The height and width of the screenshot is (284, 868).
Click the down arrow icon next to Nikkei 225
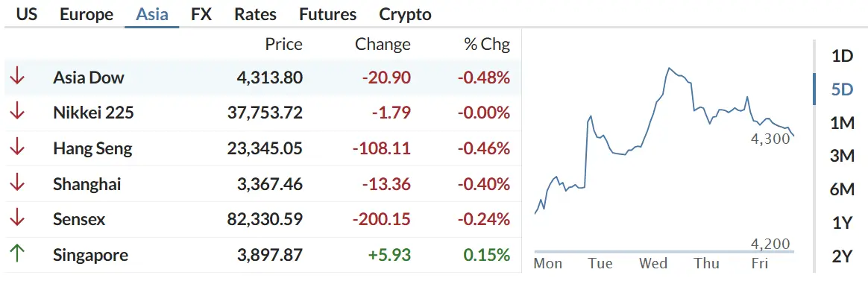(17, 113)
